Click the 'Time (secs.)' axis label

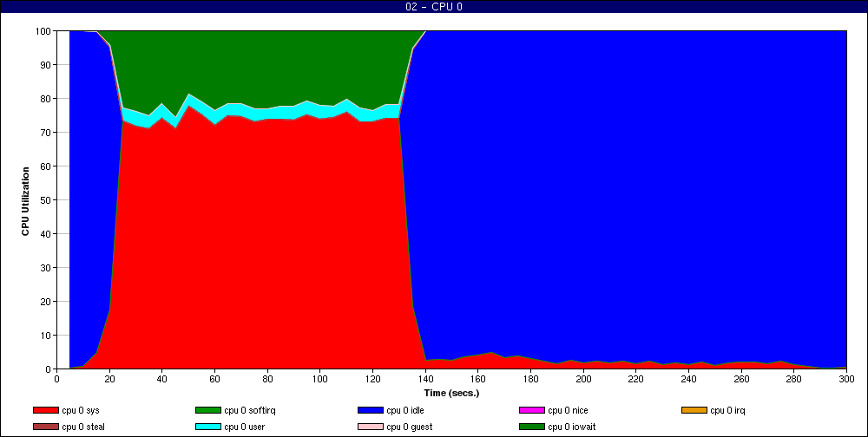click(x=451, y=394)
